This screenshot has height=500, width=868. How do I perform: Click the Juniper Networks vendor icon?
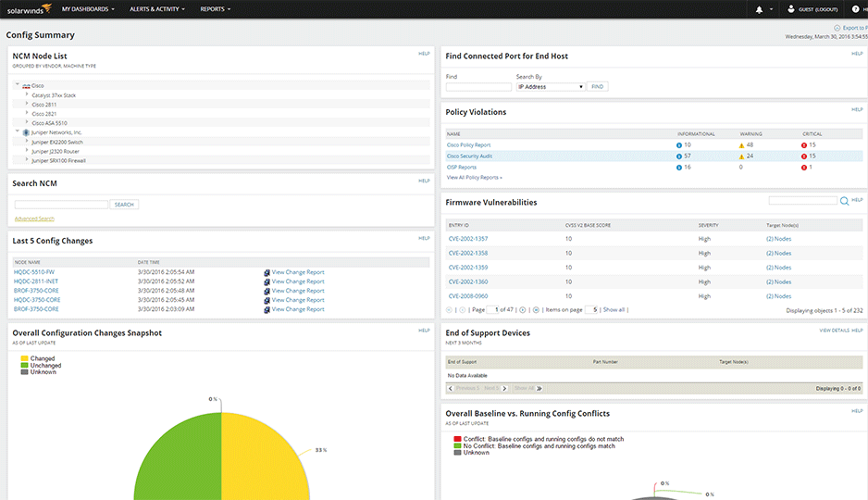point(26,133)
